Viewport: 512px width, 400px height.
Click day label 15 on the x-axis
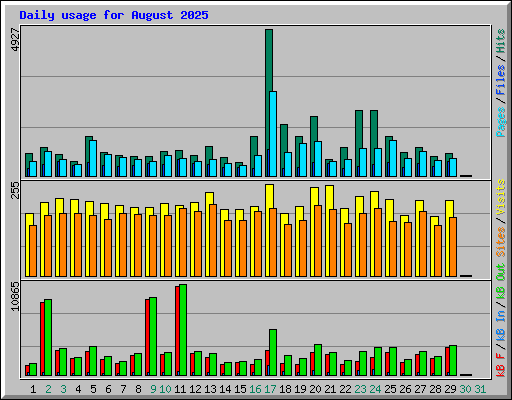point(240,389)
